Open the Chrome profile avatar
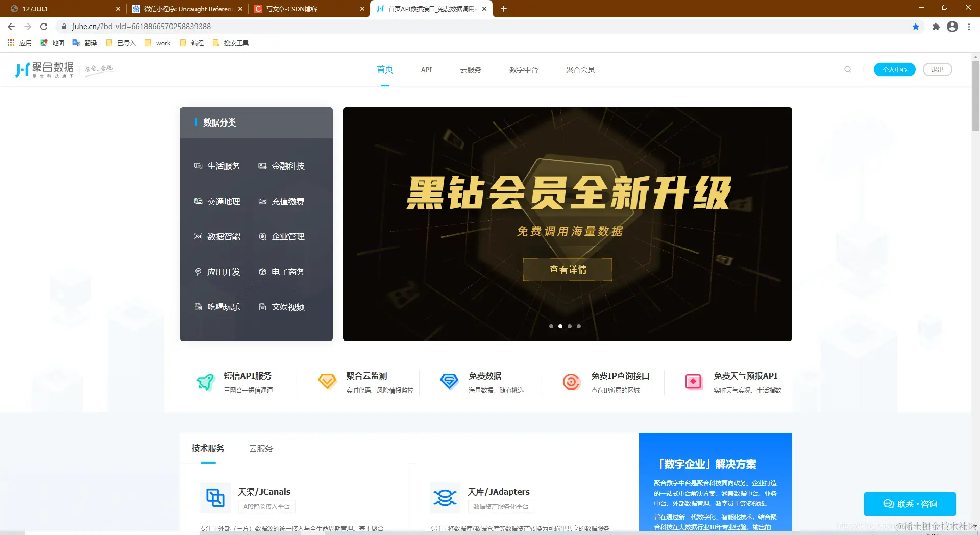The width and height of the screenshot is (980, 535). click(x=952, y=27)
